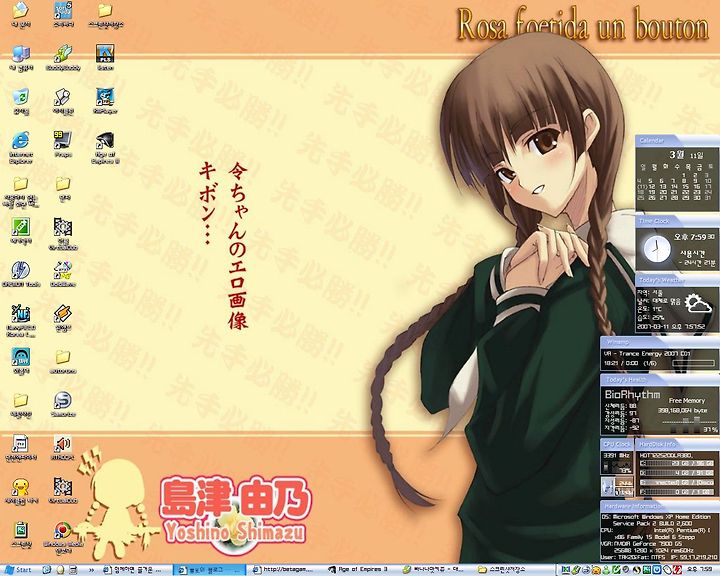Click the BioRhythm title in health widget
720x576 pixels.
[632, 395]
